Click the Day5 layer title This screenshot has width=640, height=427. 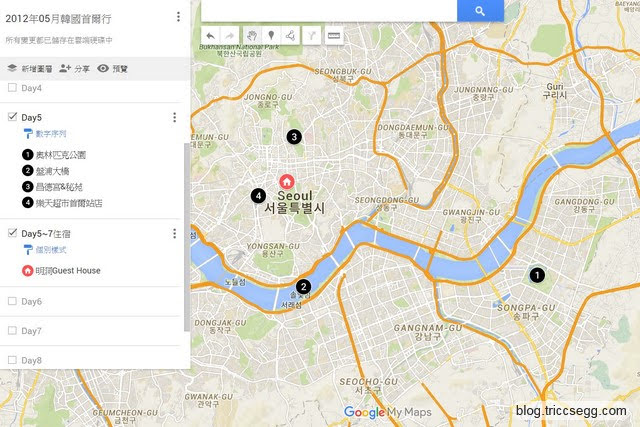[31, 118]
